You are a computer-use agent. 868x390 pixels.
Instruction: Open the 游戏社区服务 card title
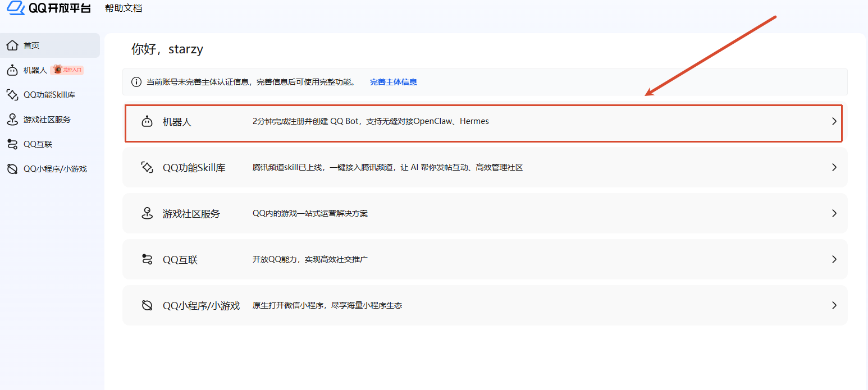point(191,214)
